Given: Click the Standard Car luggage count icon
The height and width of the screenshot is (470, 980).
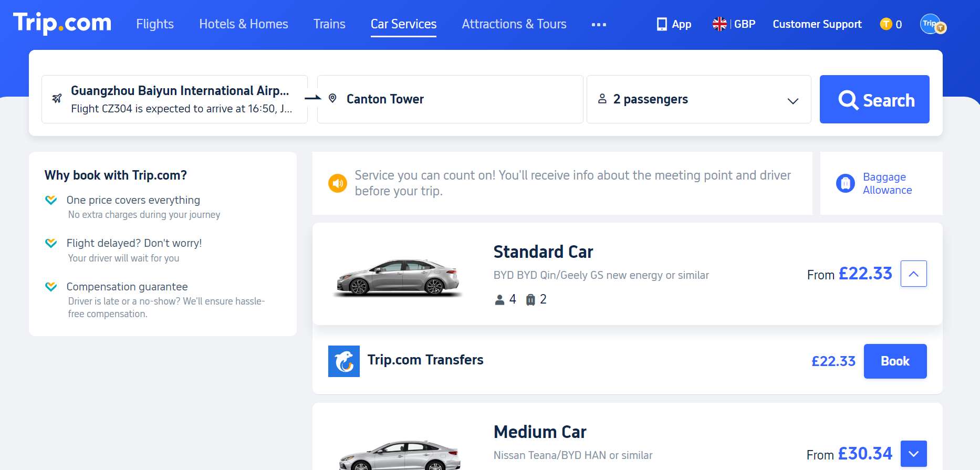Looking at the screenshot, I should 530,299.
